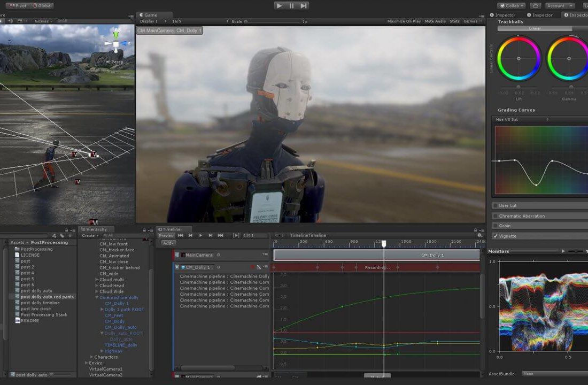The image size is (588, 385).
Task: Jump to the end of the timeline
Action: tap(220, 235)
